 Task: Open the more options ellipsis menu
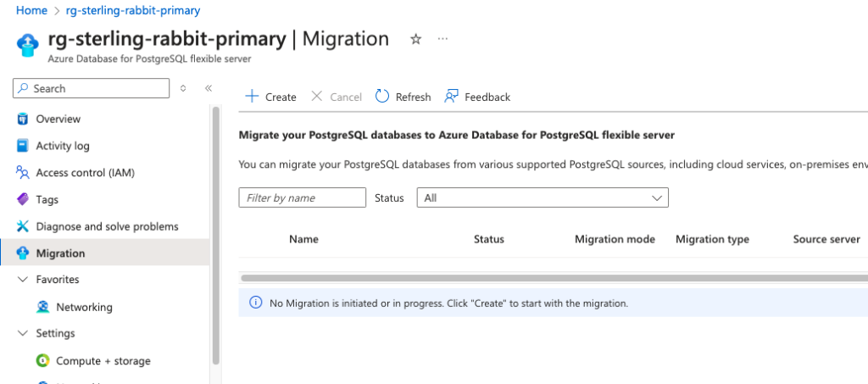tap(442, 39)
